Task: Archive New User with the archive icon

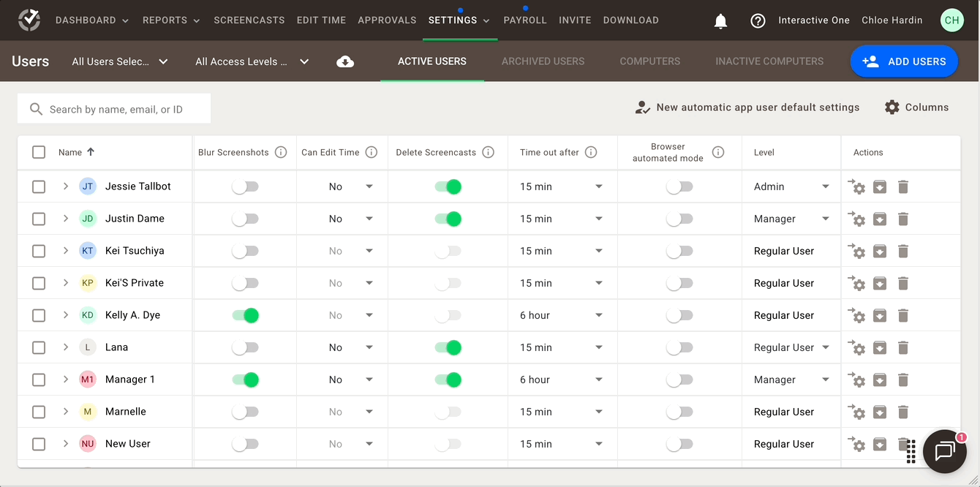Action: coord(880,445)
